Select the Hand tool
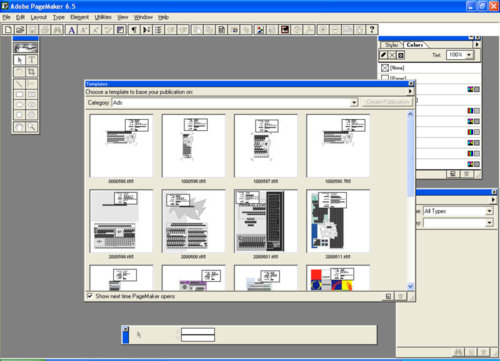 19,127
